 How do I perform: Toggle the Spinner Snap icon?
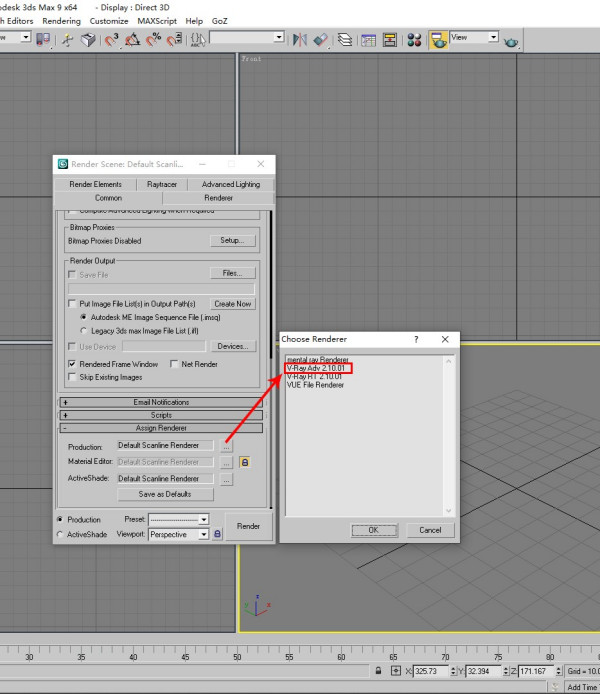click(x=174, y=39)
